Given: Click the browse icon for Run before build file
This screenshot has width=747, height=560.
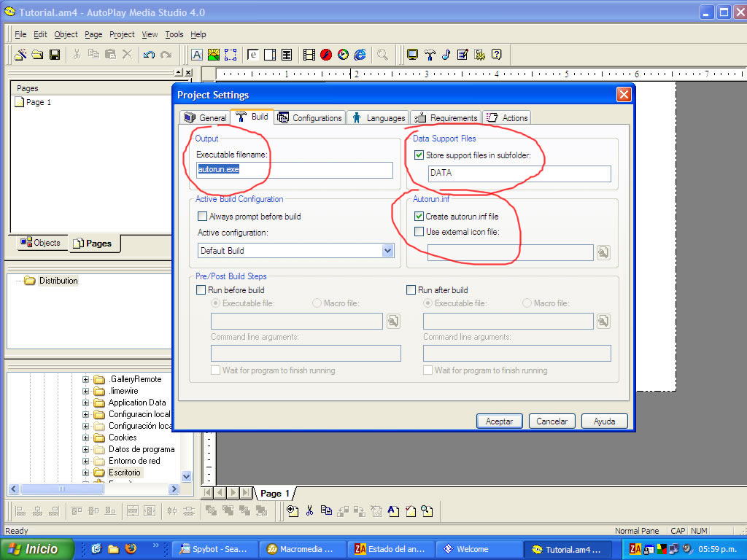Looking at the screenshot, I should point(393,321).
